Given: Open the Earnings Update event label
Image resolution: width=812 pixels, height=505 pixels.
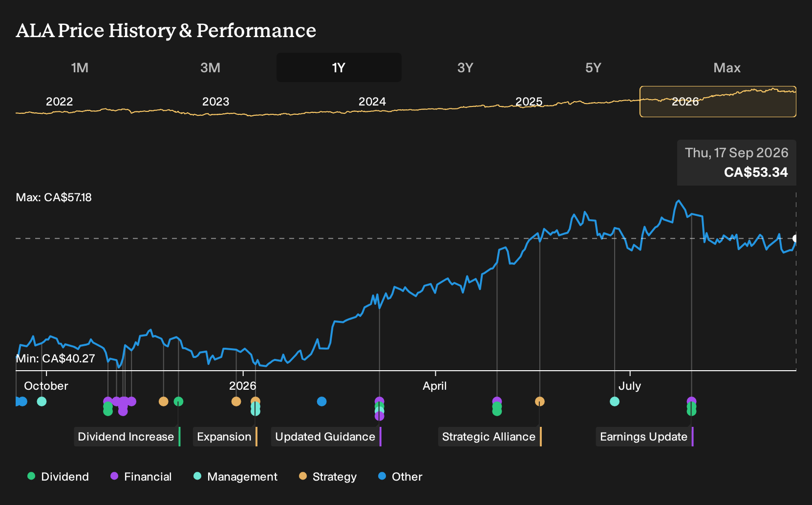Looking at the screenshot, I should pos(645,437).
